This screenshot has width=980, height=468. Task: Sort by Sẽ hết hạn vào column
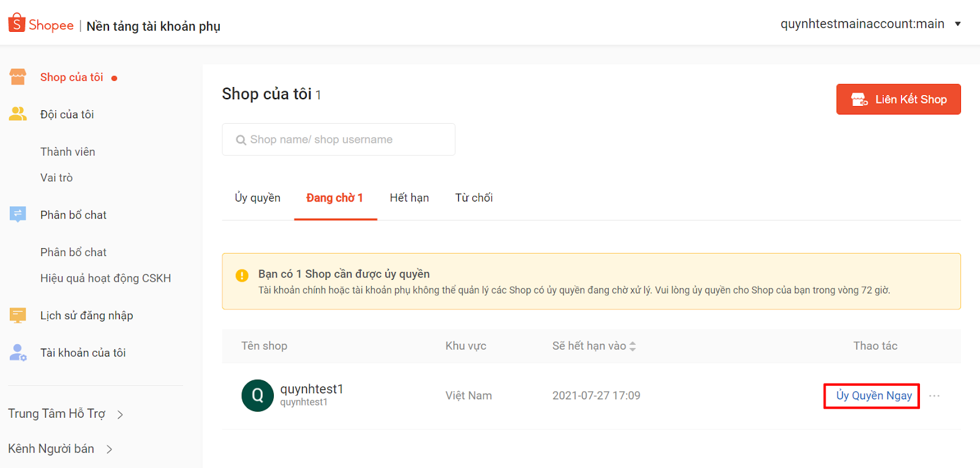633,346
